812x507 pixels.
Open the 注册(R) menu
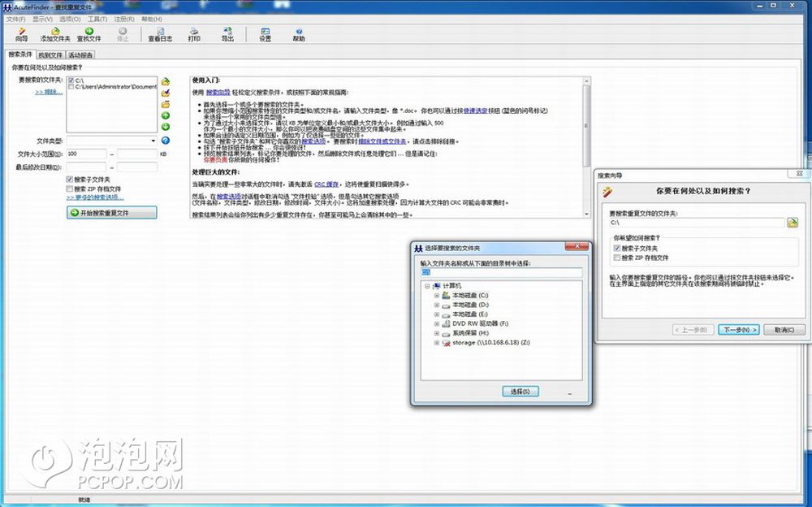[124, 19]
